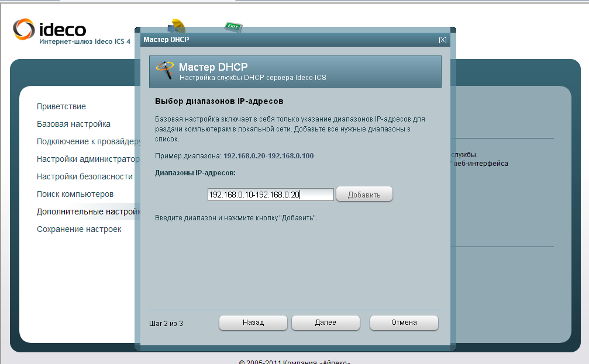589x364 pixels.
Task: Open Подключение к провайдеру sidebar item
Action: (88, 141)
